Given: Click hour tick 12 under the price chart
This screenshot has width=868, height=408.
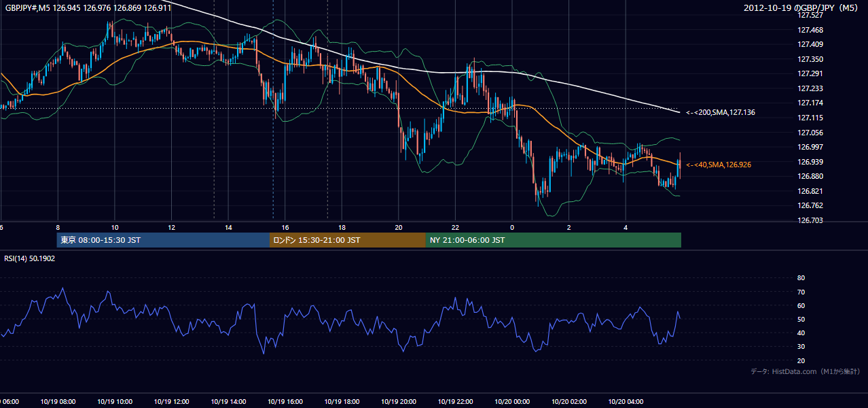Looking at the screenshot, I should 172,227.
